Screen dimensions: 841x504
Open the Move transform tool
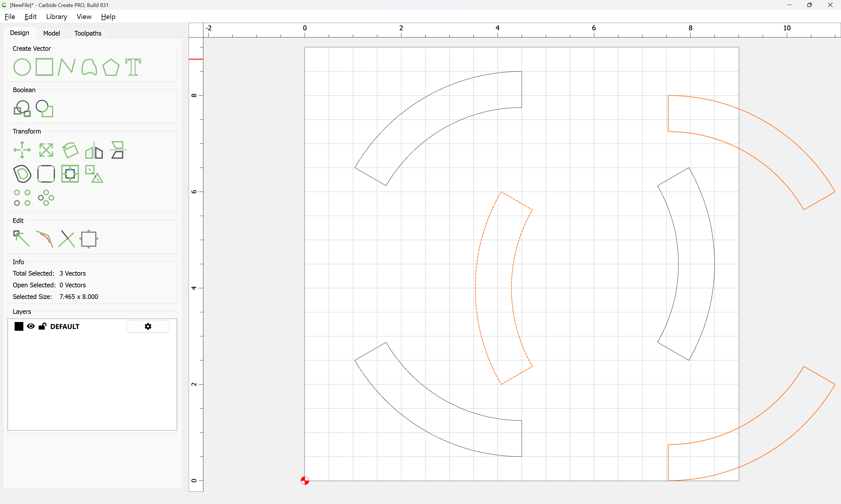[x=22, y=150]
